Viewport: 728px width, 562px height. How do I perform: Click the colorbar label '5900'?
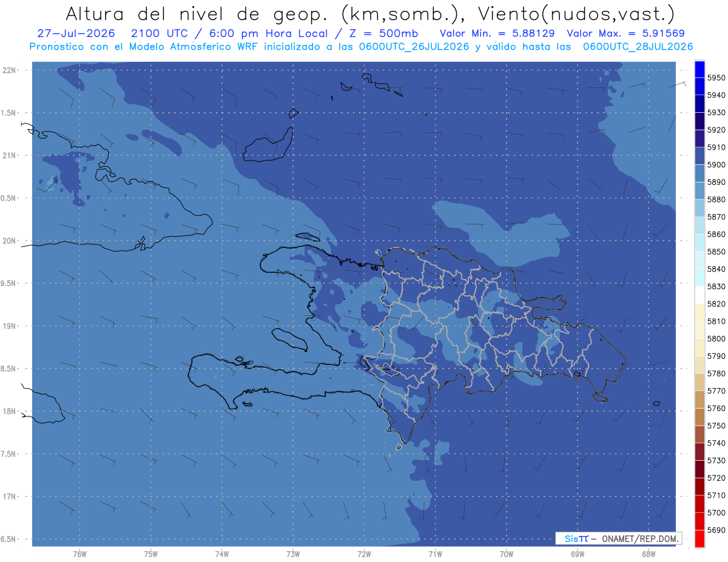716,165
